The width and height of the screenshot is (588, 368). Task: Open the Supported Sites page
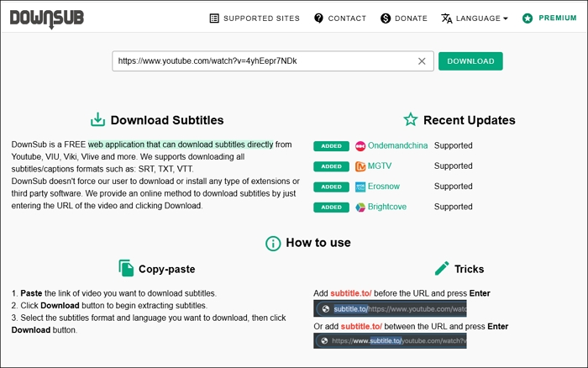click(x=255, y=18)
